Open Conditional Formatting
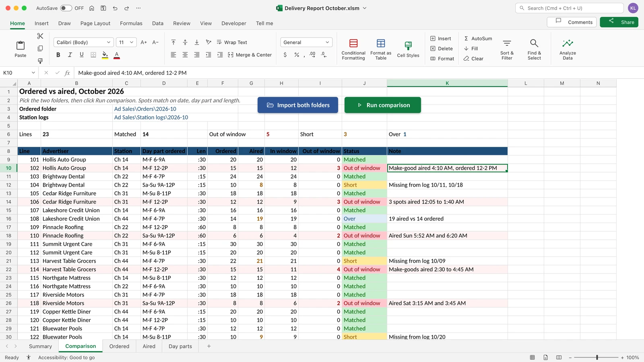The width and height of the screenshot is (644, 362). 353,49
